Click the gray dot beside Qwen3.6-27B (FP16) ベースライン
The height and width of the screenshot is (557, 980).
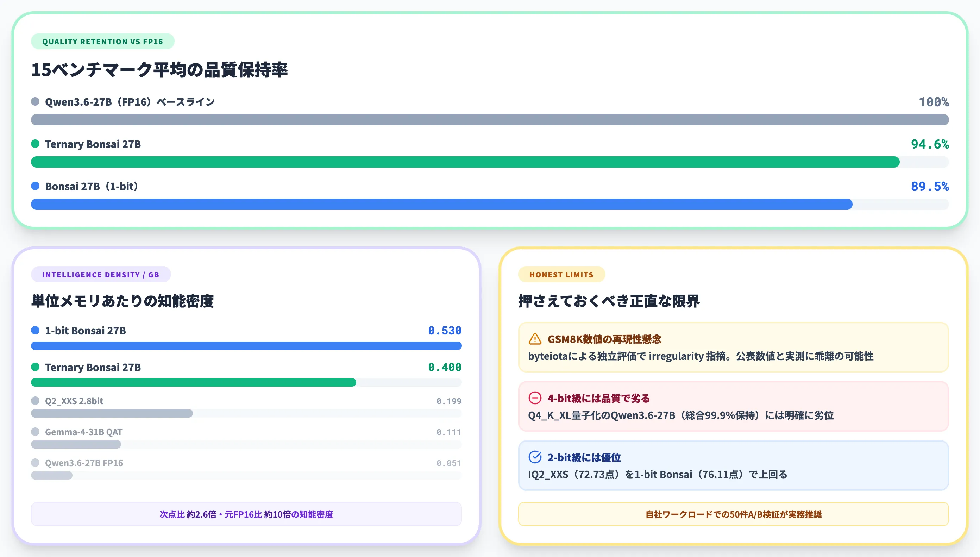(x=35, y=101)
